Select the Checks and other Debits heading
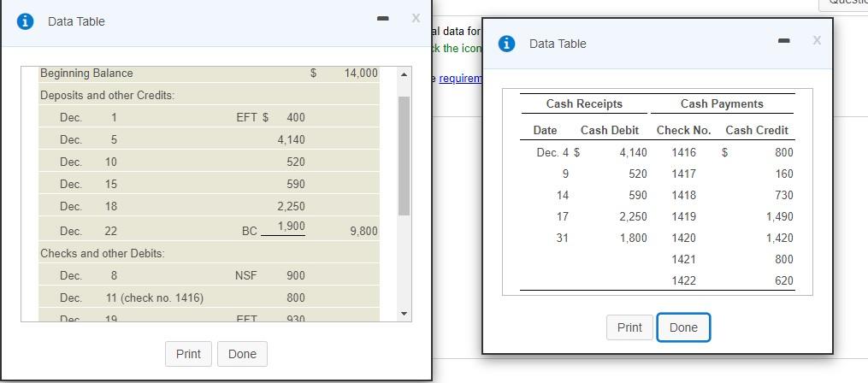 103,254
